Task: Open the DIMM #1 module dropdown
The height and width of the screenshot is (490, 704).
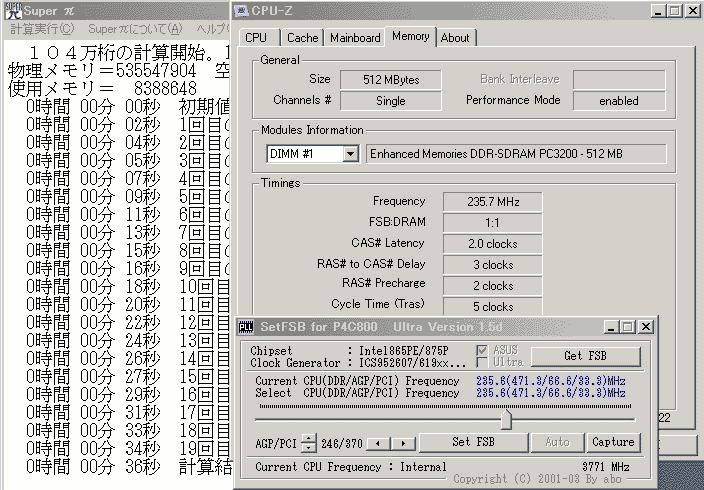Action: tap(350, 154)
